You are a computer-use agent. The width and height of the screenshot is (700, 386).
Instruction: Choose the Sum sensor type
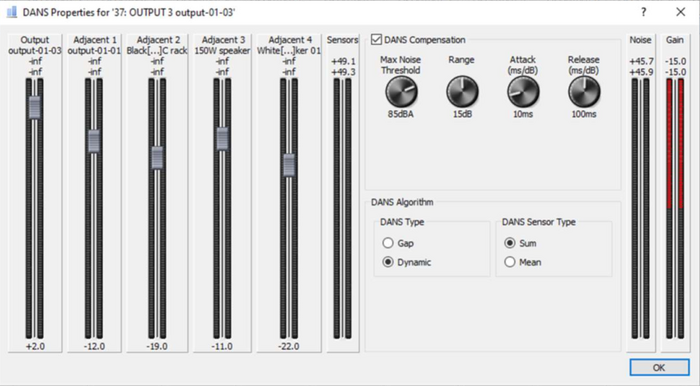[x=509, y=243]
